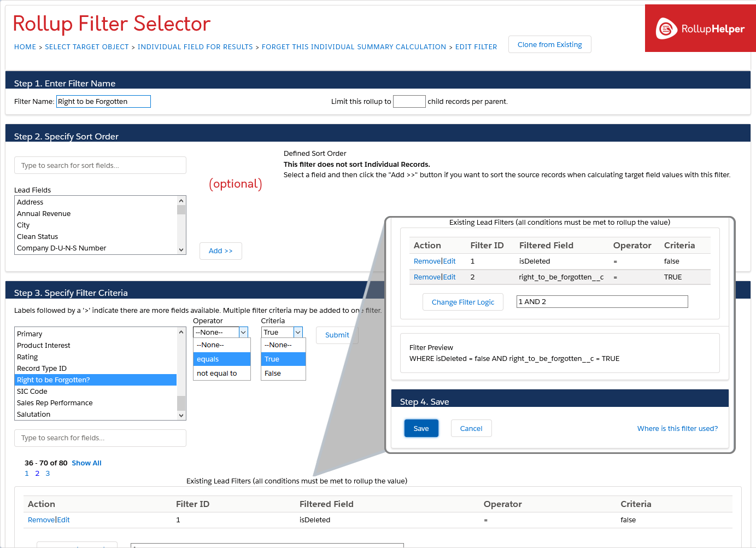Click the filter criteria list scroll-down arrow
This screenshot has height=548, width=756.
[x=181, y=416]
